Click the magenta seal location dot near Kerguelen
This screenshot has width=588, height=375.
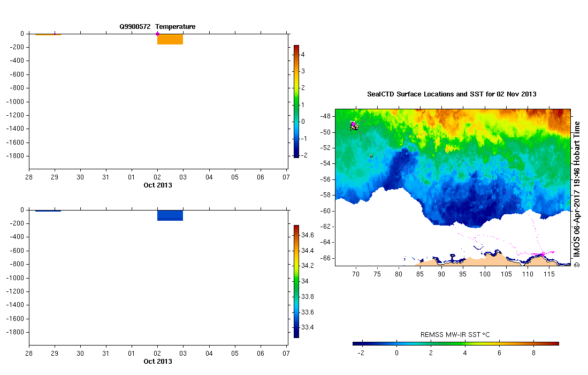[x=353, y=124]
